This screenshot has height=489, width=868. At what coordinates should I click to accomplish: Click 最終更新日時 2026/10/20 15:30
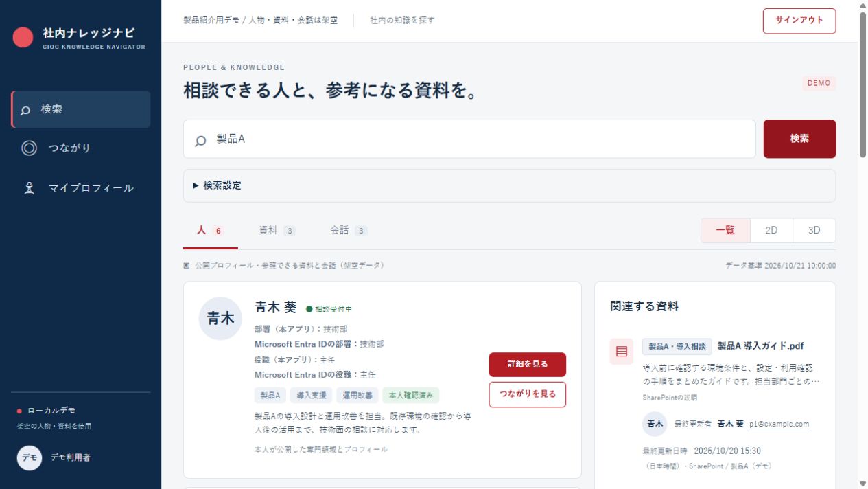click(x=701, y=451)
